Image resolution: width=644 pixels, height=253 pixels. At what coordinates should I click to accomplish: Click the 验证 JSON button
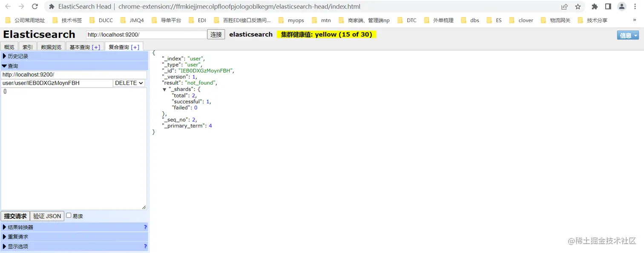(x=47, y=216)
